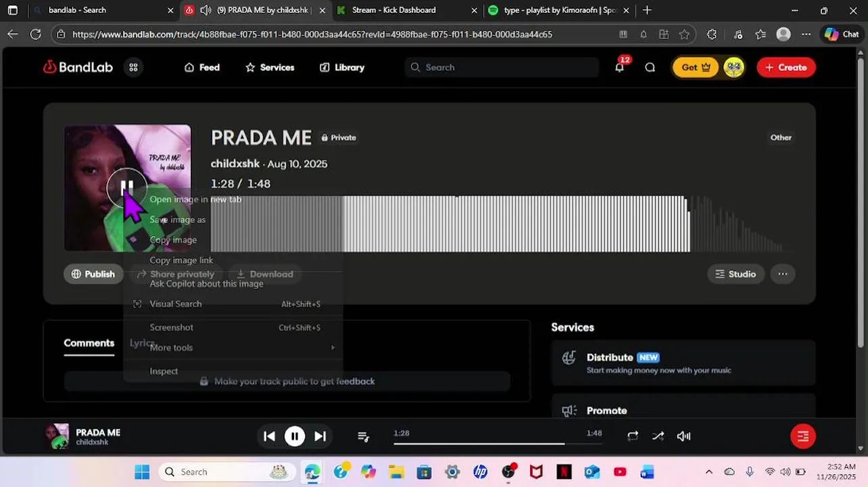Open the Windows Start menu
The width and height of the screenshot is (868, 487).
142,471
